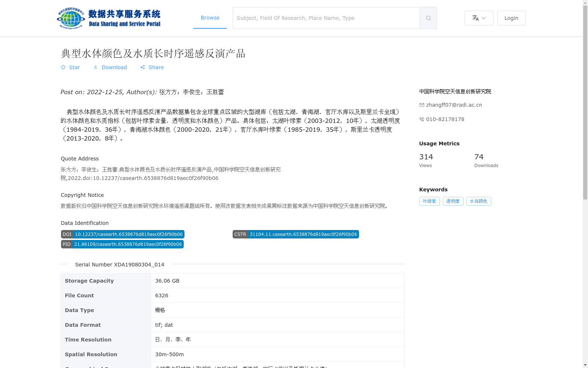Click the Data Format value tif; dat

[x=164, y=325]
